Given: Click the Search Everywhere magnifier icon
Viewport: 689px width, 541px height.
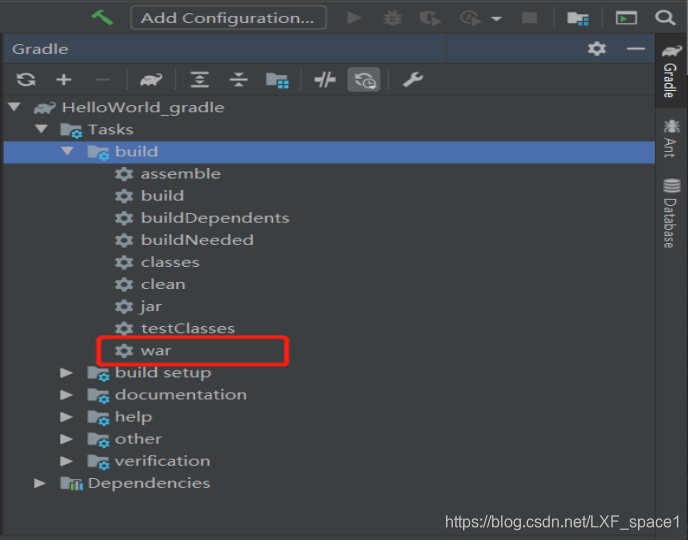Looking at the screenshot, I should click(665, 18).
